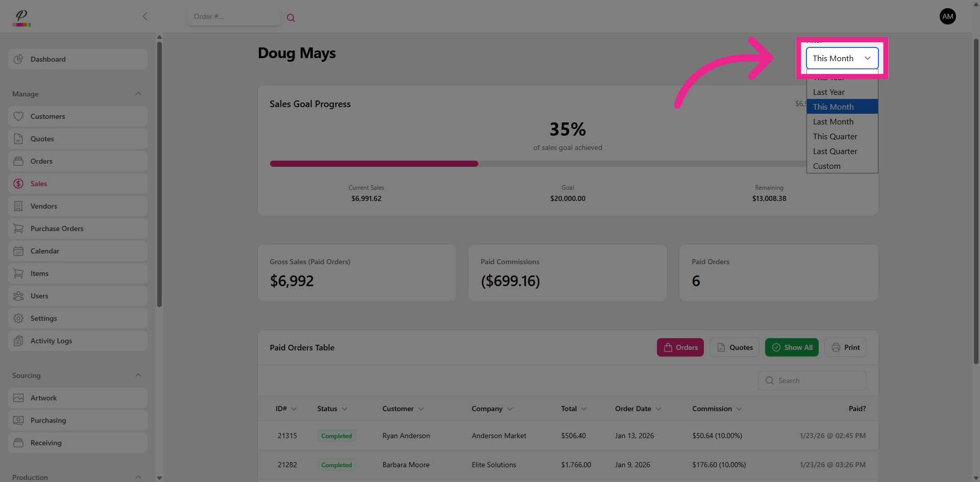
Task: Toggle the Orders filter button
Action: click(x=680, y=347)
